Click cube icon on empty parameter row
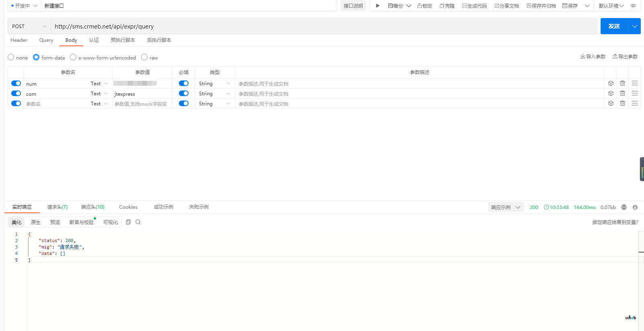 [x=611, y=103]
